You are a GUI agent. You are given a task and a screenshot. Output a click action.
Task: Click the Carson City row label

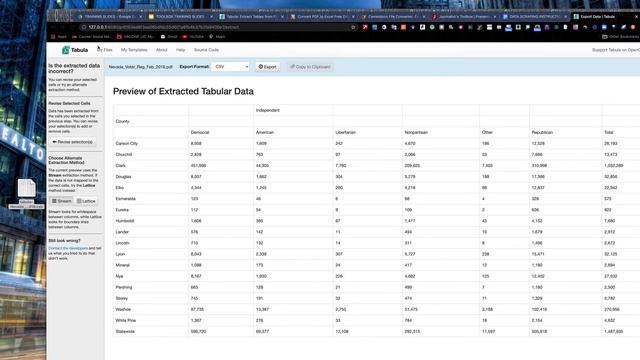(127, 143)
